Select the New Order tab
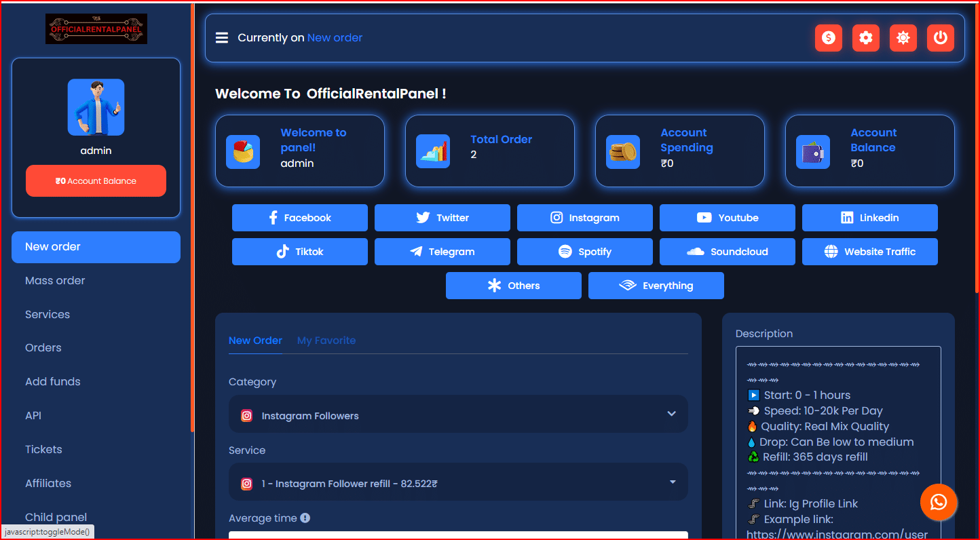This screenshot has height=540, width=980. click(x=255, y=341)
